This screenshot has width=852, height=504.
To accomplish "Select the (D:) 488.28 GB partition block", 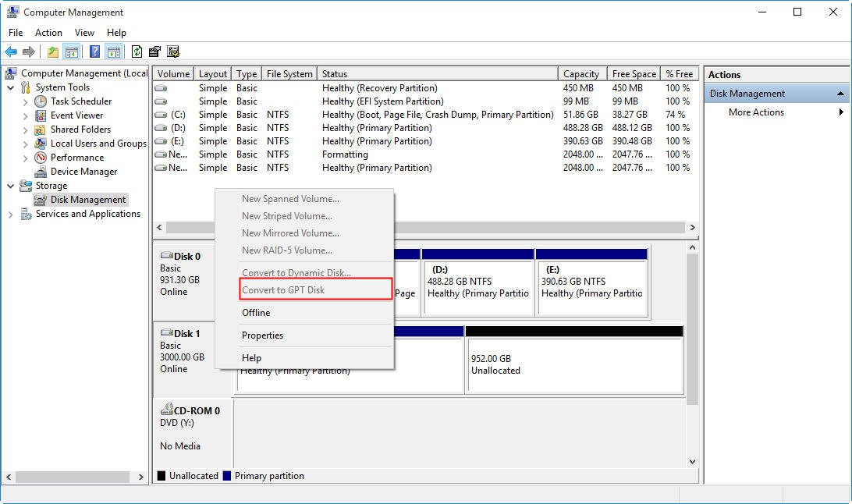I will pos(477,282).
